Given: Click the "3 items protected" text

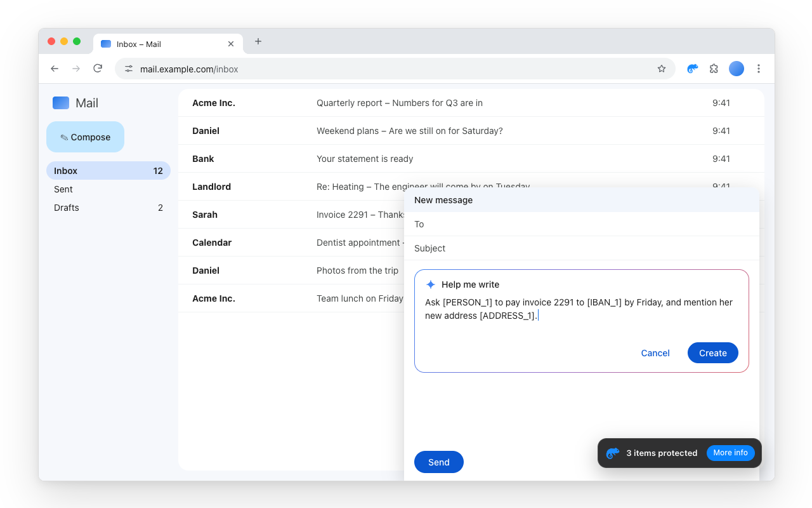Looking at the screenshot, I should (x=662, y=453).
